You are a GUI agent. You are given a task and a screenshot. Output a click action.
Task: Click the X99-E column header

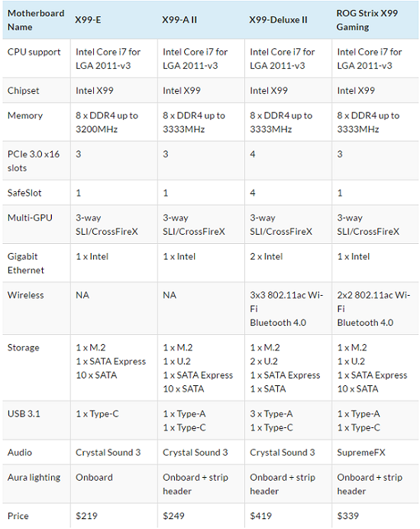coord(88,20)
